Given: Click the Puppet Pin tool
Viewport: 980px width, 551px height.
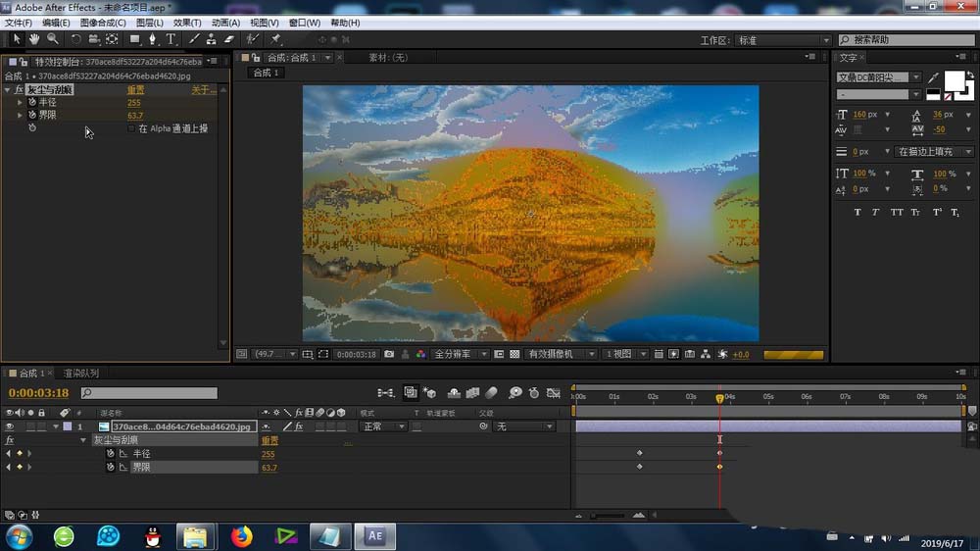Looking at the screenshot, I should pos(275,39).
